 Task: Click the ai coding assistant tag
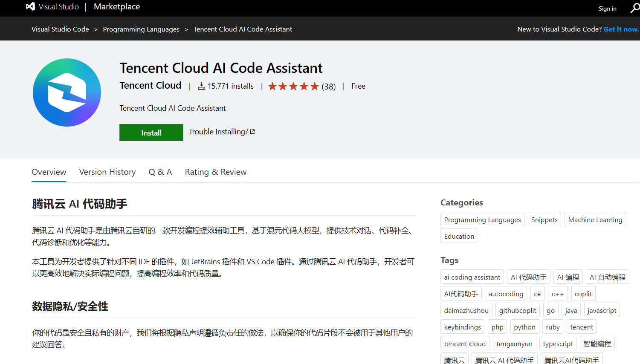click(472, 277)
